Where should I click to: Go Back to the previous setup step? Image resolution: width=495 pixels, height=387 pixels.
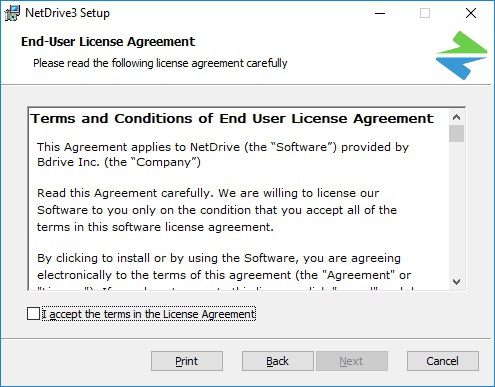point(278,361)
